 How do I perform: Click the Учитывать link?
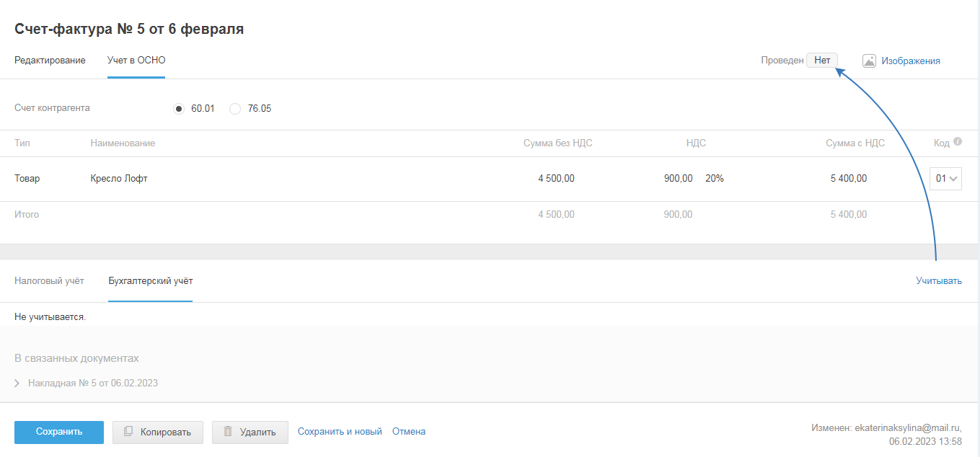pos(938,281)
